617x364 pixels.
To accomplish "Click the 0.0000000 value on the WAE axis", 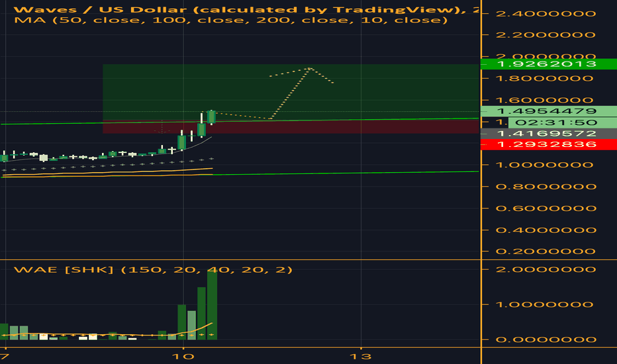I will 546,340.
